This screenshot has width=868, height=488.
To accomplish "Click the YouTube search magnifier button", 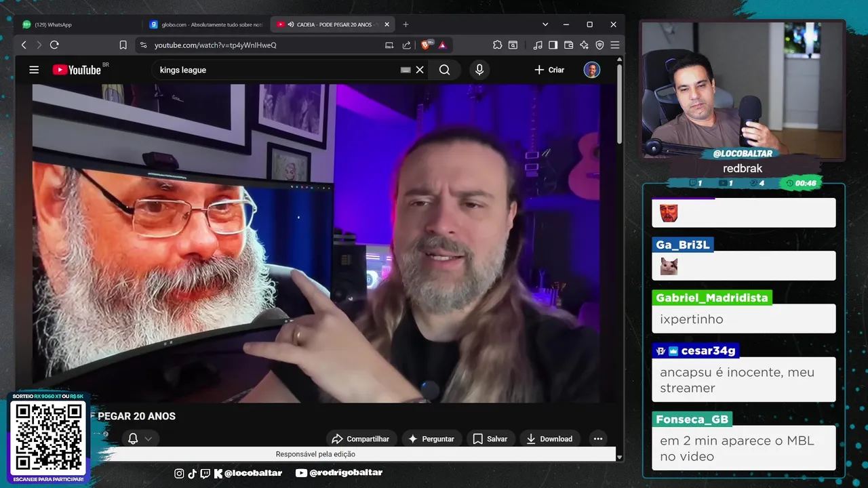I will pyautogui.click(x=444, y=70).
